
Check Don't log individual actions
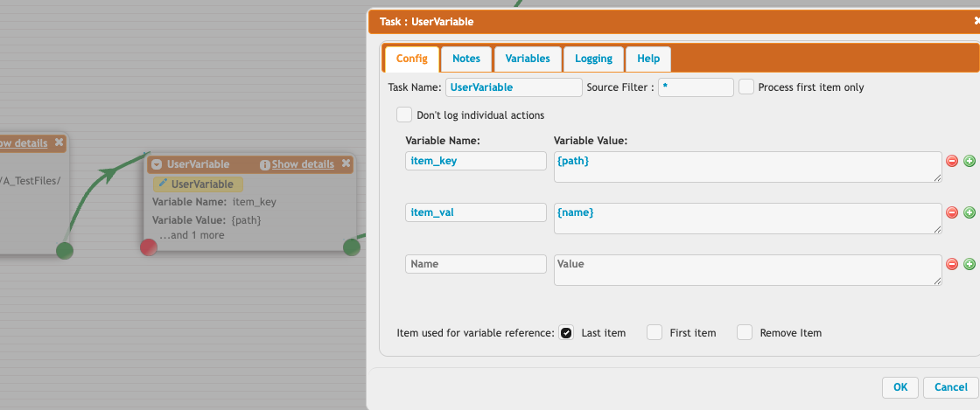pyautogui.click(x=404, y=115)
